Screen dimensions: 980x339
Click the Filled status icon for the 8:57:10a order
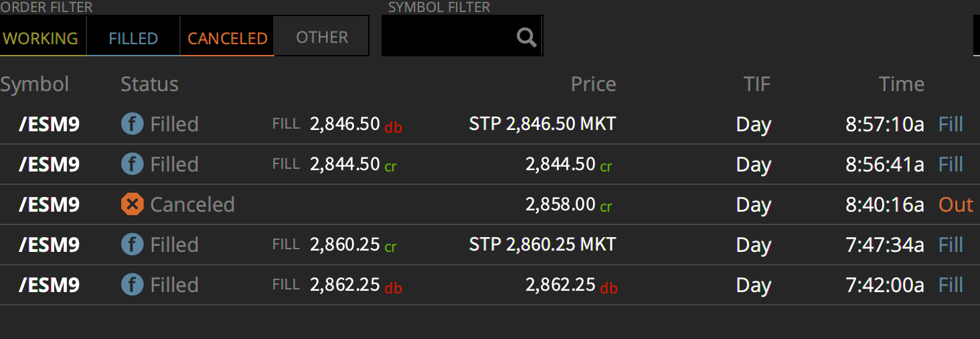(132, 124)
